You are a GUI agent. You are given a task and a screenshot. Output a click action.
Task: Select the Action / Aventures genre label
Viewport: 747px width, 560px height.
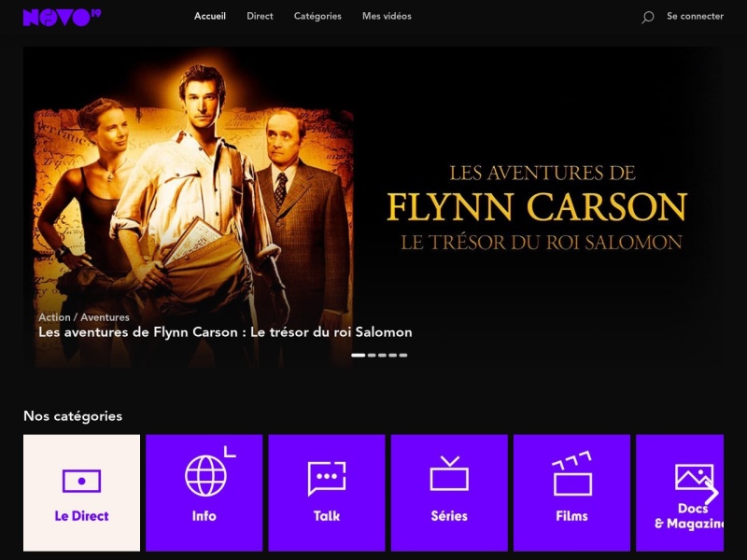point(84,317)
